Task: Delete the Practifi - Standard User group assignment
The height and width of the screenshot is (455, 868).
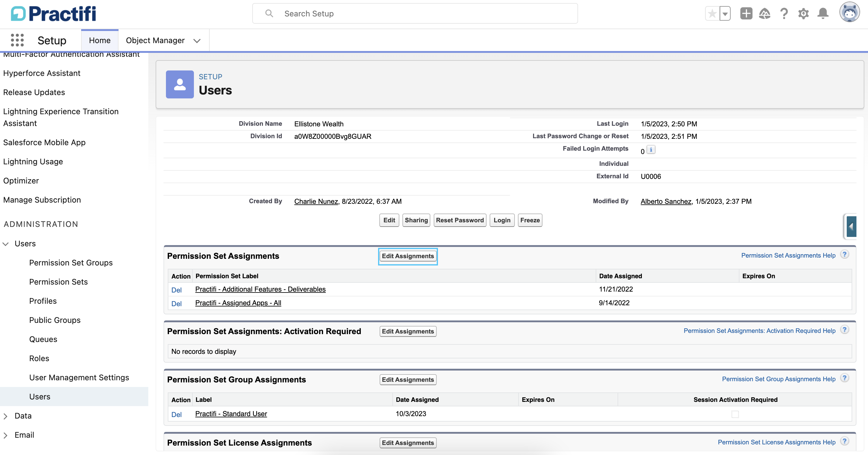Action: [x=176, y=415]
